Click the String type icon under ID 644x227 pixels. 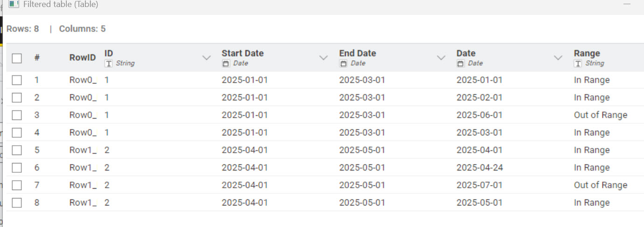pos(108,64)
